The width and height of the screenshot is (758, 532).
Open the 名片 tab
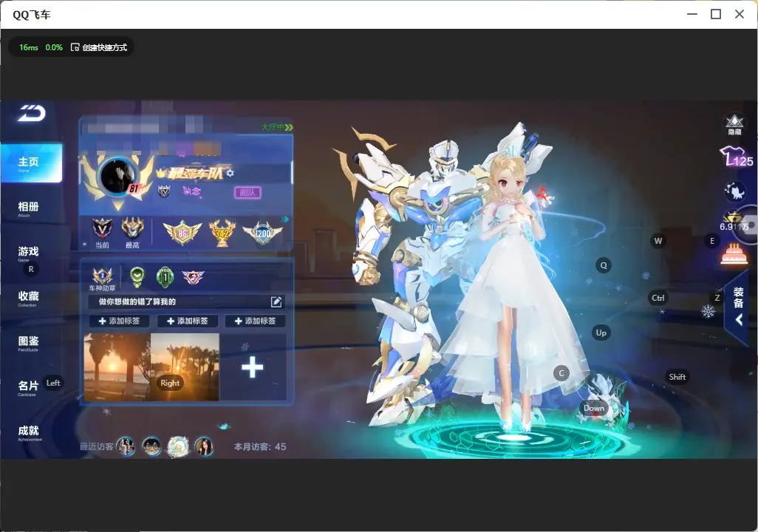(x=28, y=387)
